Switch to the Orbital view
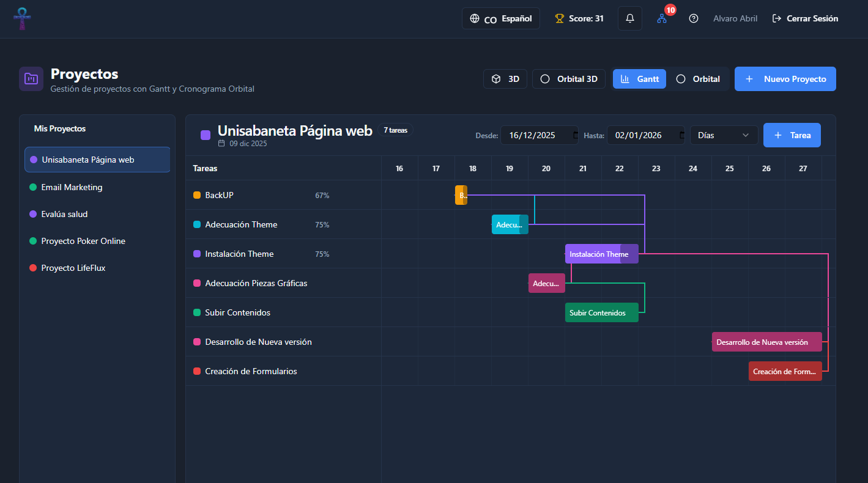 [698, 79]
